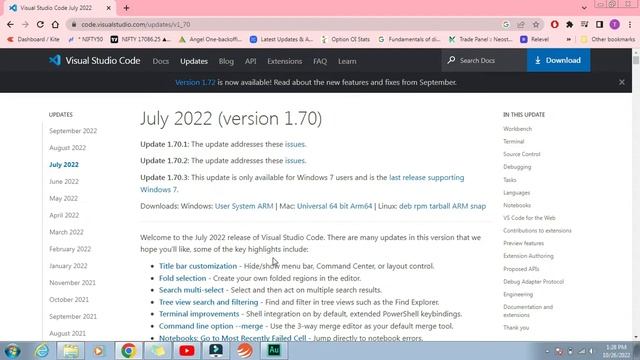Open Chrome from the taskbar
This screenshot has height=360, width=640.
[x=129, y=351]
